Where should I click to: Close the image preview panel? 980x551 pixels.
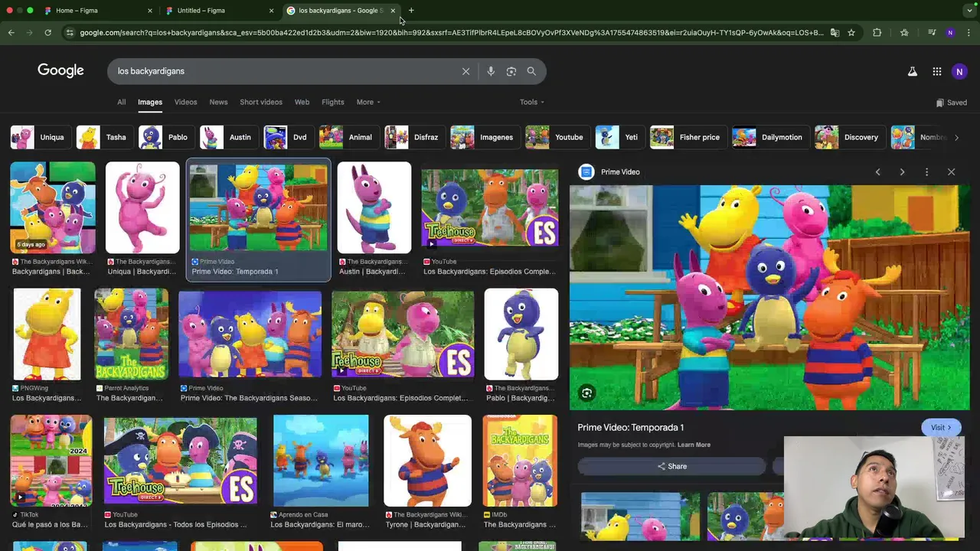[952, 172]
